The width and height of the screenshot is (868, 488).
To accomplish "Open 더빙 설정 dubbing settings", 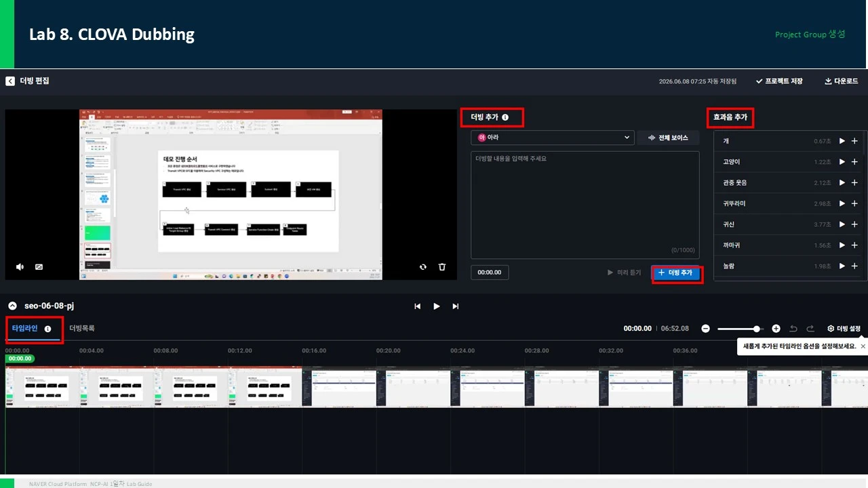I will [844, 329].
